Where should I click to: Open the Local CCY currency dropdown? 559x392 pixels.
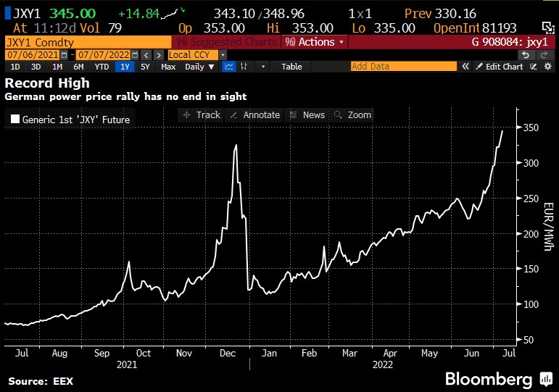tap(222, 55)
